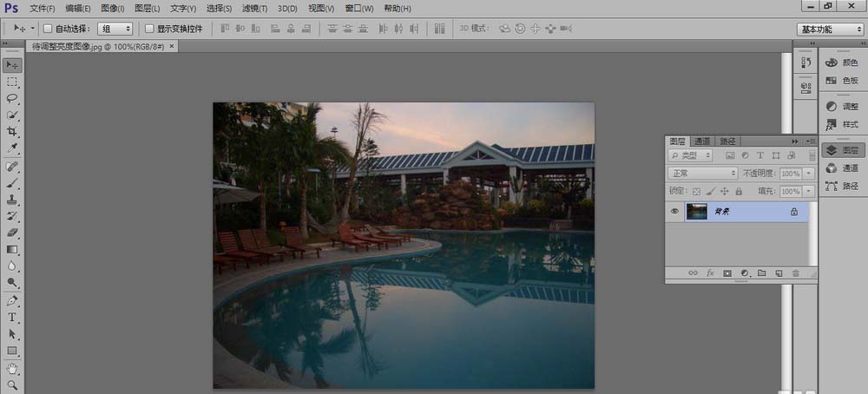Select the Rectangular Marquee tool

(12, 82)
